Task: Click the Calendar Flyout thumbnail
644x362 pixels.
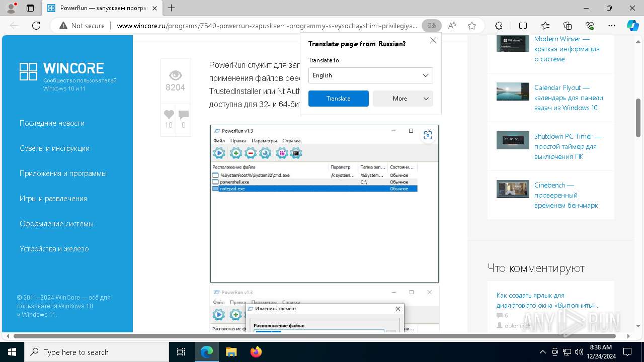Action: pos(513,92)
